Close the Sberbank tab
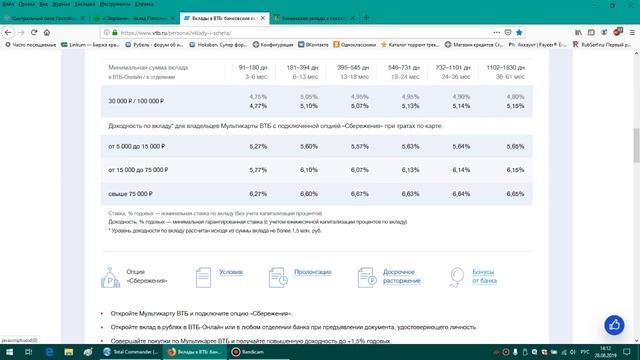The width and height of the screenshot is (640, 360). pyautogui.click(x=173, y=18)
